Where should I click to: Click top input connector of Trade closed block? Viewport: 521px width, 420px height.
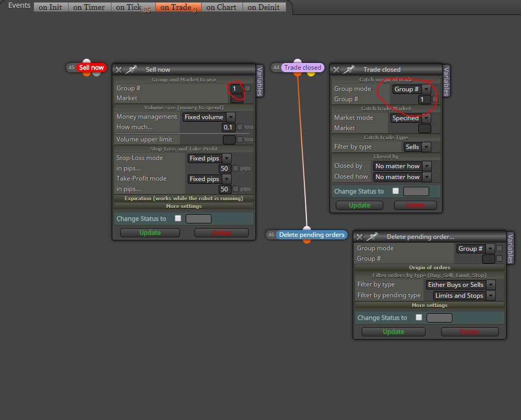[x=298, y=61]
